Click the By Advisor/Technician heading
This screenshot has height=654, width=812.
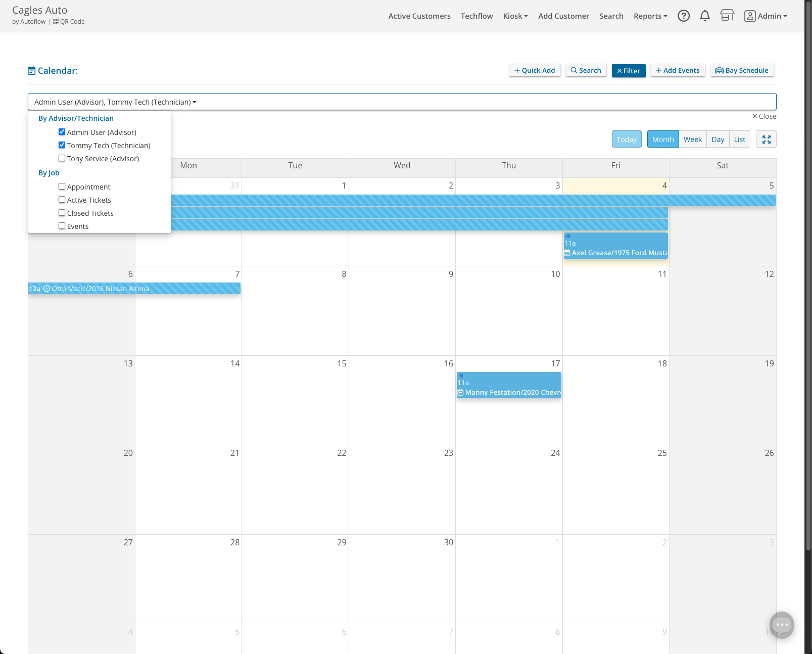[x=76, y=118]
